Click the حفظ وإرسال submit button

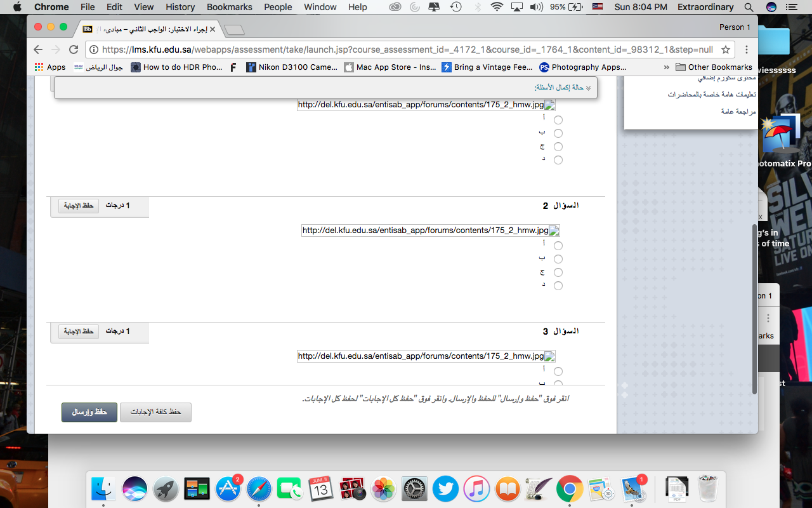coord(89,412)
